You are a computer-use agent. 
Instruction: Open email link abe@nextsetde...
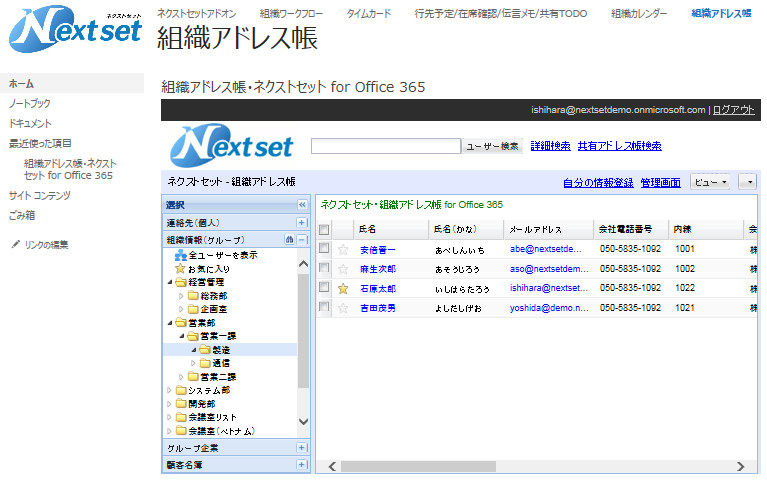545,249
